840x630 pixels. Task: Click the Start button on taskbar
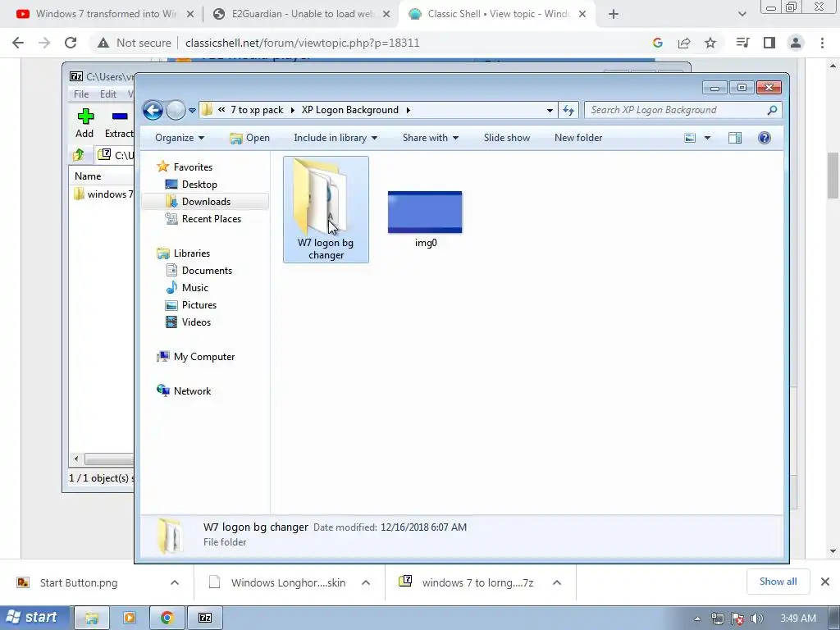pyautogui.click(x=33, y=618)
